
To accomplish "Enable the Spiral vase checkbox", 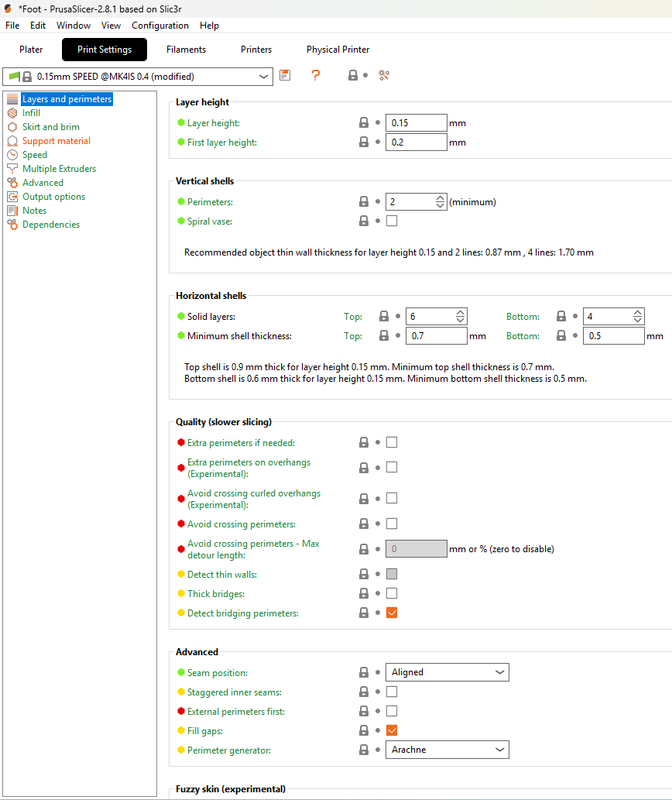I will pos(392,221).
